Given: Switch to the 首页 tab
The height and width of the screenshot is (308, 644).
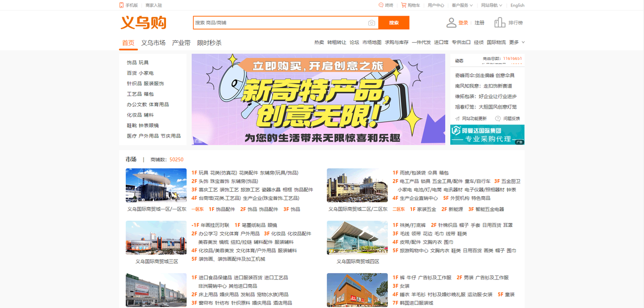Looking at the screenshot, I should point(128,43).
